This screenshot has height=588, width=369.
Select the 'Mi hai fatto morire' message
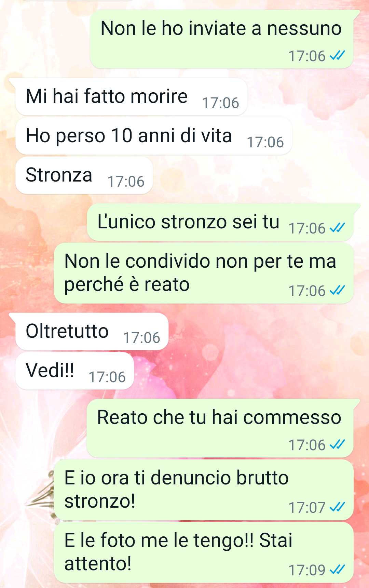point(131,97)
